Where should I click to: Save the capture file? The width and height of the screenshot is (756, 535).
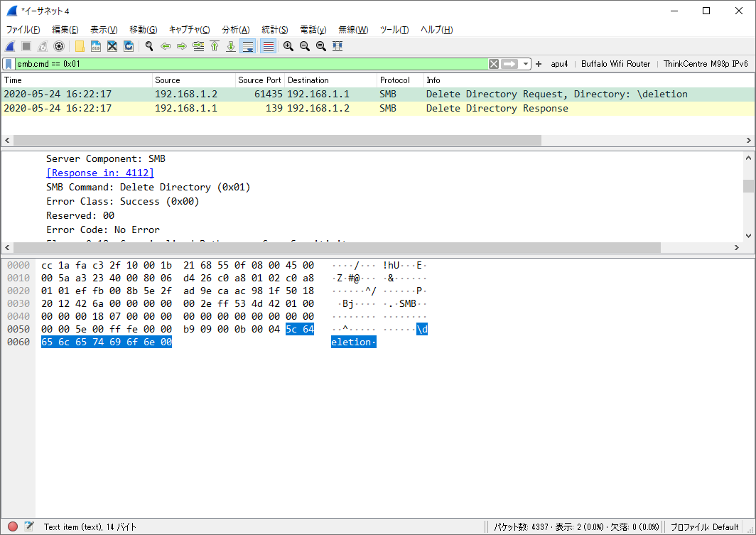(x=96, y=46)
